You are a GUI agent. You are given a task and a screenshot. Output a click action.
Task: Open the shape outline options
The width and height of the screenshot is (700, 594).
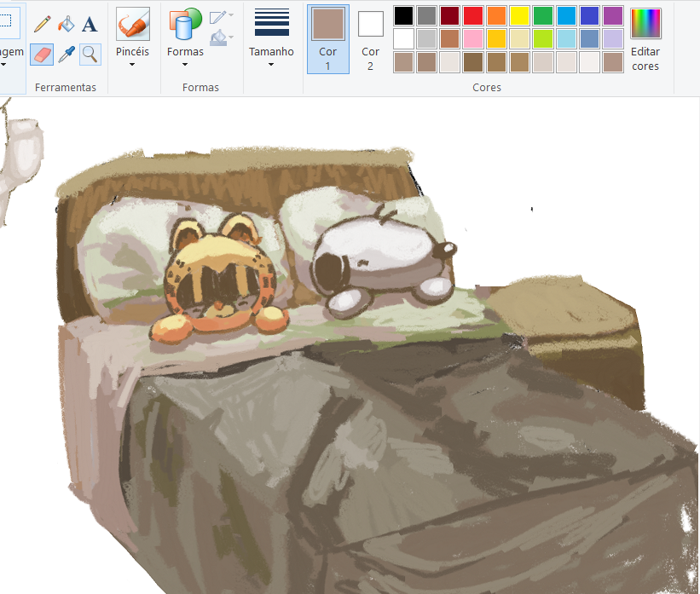coord(222,17)
